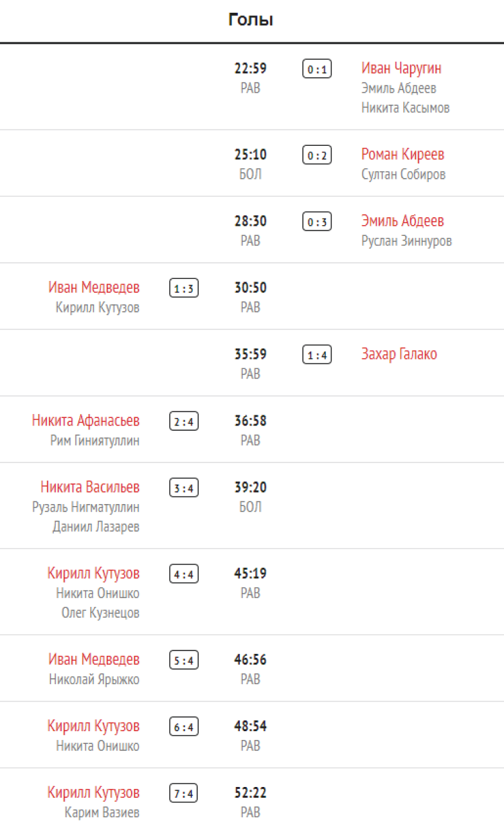Click on scorer Роман Киреев
Screen dimensions: 504x832
click(403, 155)
